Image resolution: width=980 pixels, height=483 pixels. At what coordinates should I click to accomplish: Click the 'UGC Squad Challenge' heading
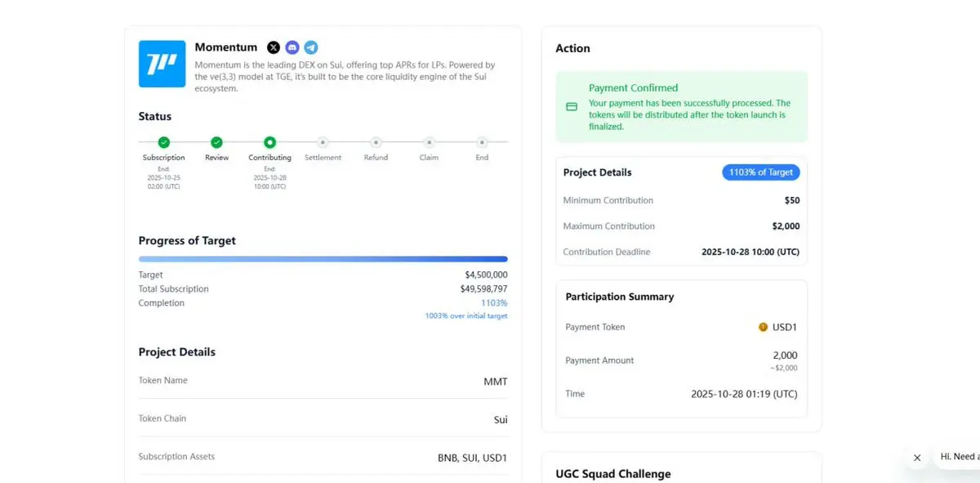613,474
